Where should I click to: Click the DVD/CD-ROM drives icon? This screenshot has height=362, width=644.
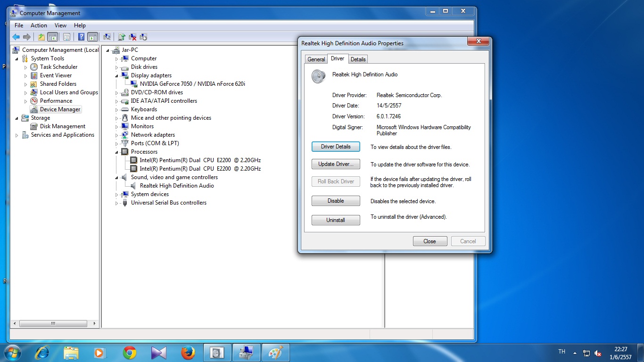(x=125, y=92)
